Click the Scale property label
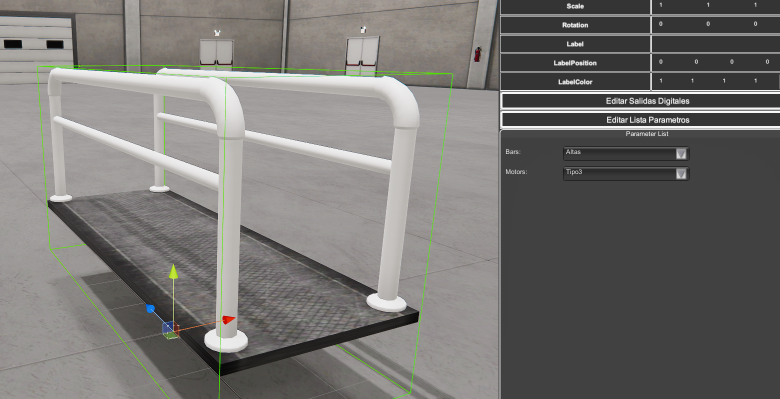The width and height of the screenshot is (780, 399). 575,6
